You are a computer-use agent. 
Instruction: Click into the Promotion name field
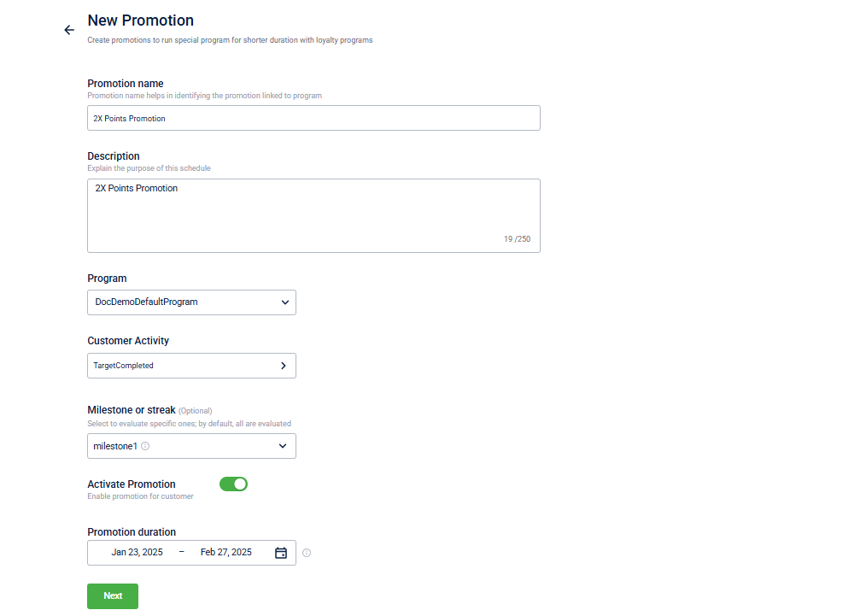(314, 118)
